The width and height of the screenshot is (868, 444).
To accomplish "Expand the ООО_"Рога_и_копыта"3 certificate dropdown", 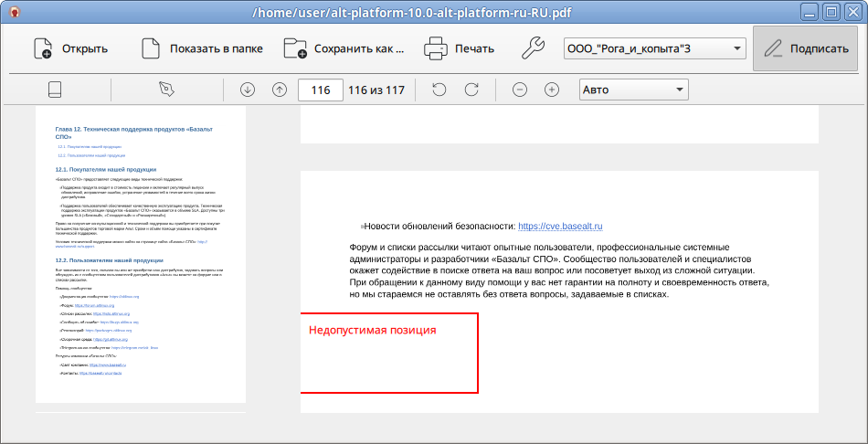I will coord(654,48).
